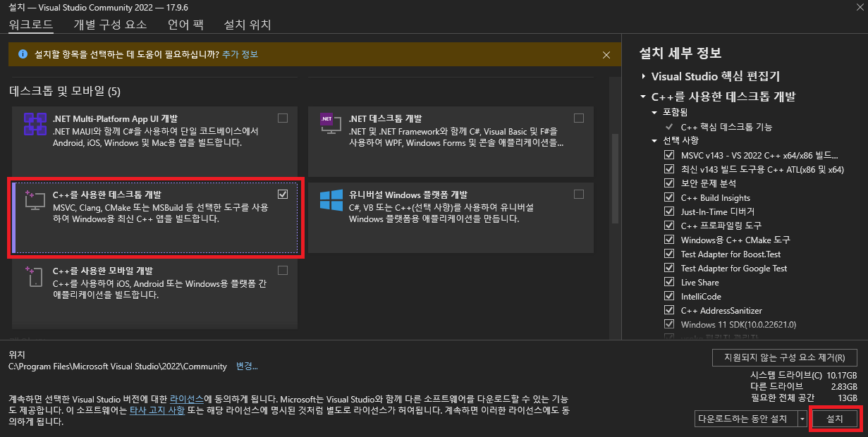Switch to the 개별 구성 요소 tab
This screenshot has height=437, width=868.
[110, 25]
